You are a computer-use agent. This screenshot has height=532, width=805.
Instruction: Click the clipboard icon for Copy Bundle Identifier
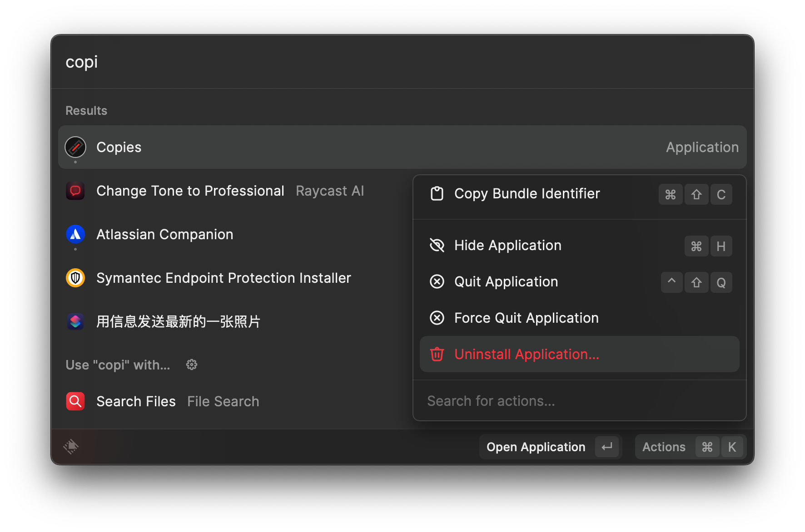pos(437,194)
